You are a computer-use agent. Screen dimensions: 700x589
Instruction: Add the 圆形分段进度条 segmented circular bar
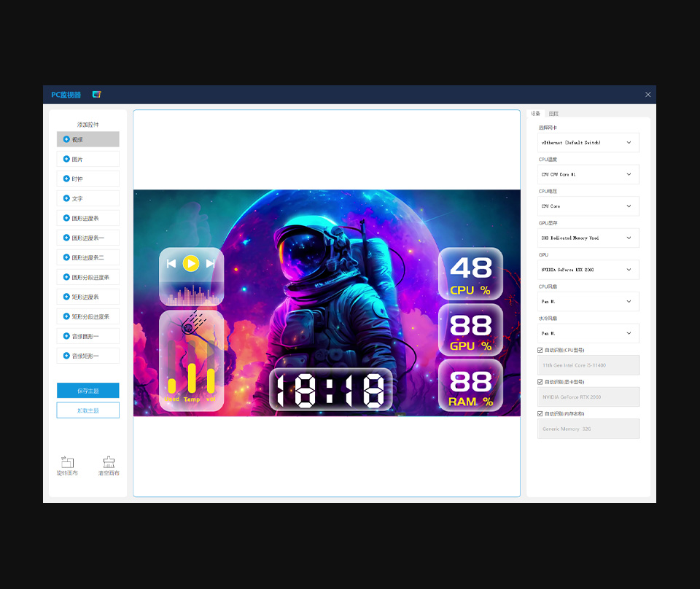tap(88, 277)
